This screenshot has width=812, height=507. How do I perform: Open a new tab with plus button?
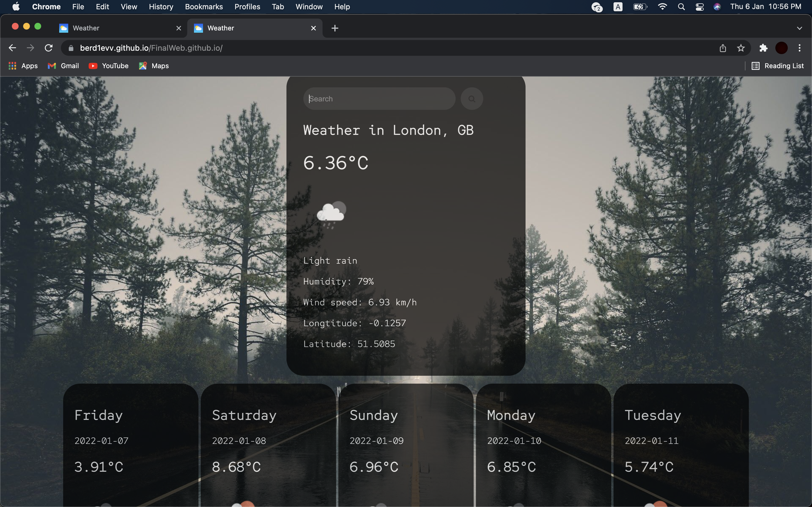click(x=335, y=28)
